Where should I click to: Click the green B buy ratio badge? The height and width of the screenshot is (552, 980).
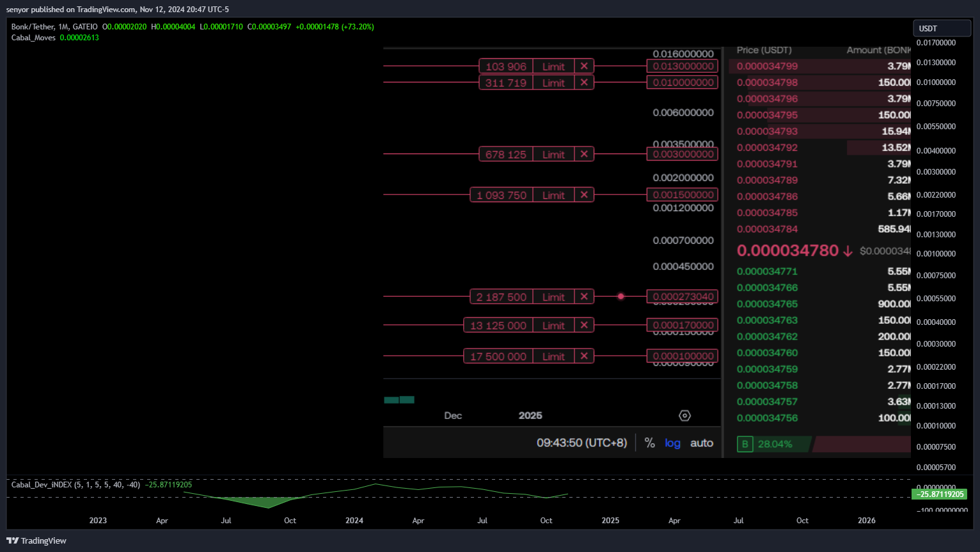(x=745, y=444)
